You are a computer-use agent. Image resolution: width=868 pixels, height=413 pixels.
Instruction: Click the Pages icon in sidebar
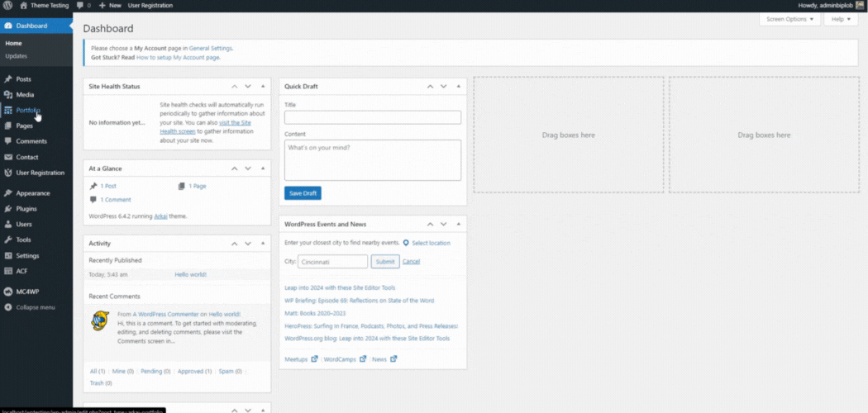8,126
